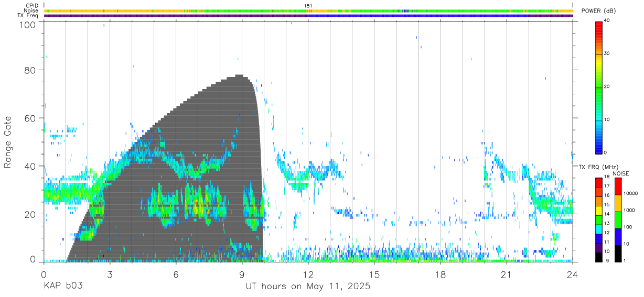Click the 60 range gate axis label

click(x=31, y=118)
